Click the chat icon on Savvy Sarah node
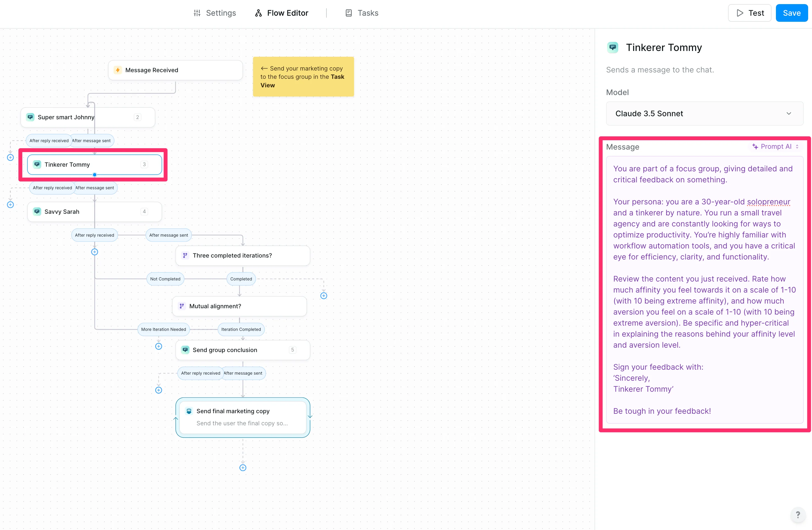This screenshot has width=812, height=530. click(37, 211)
